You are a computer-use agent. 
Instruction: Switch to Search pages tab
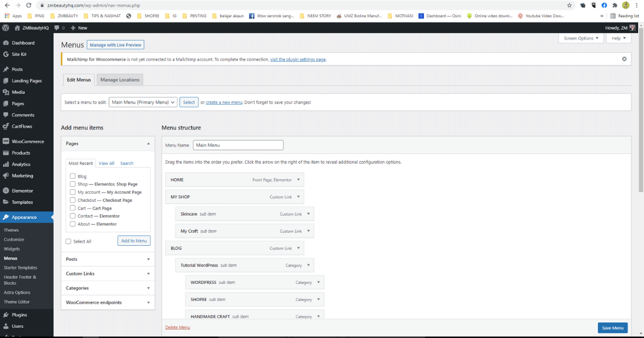point(127,163)
